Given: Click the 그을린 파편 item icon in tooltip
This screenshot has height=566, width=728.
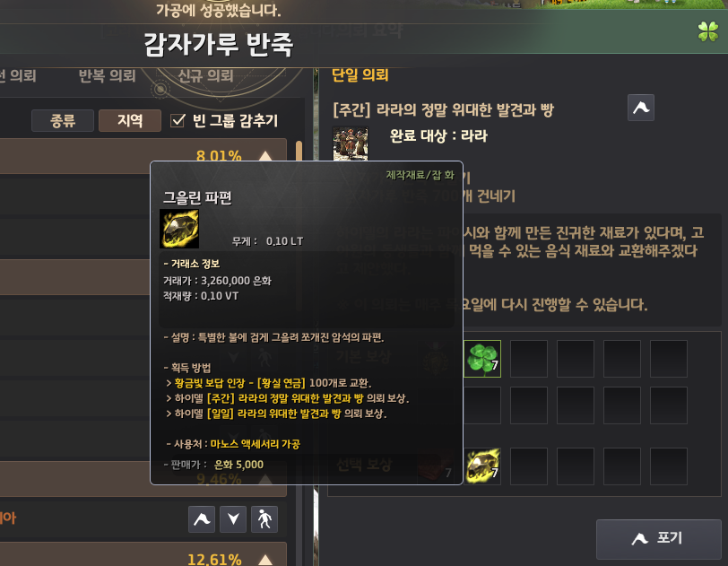Looking at the screenshot, I should pyautogui.click(x=179, y=229).
